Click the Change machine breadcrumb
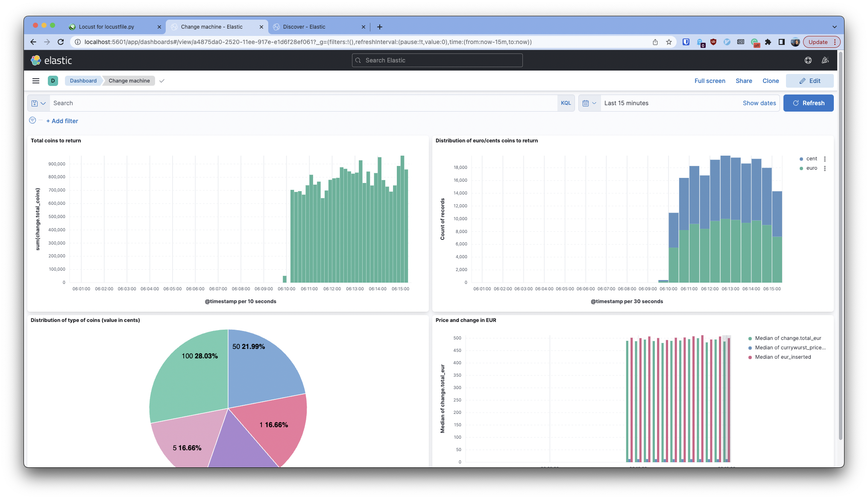This screenshot has width=868, height=499. coord(129,81)
